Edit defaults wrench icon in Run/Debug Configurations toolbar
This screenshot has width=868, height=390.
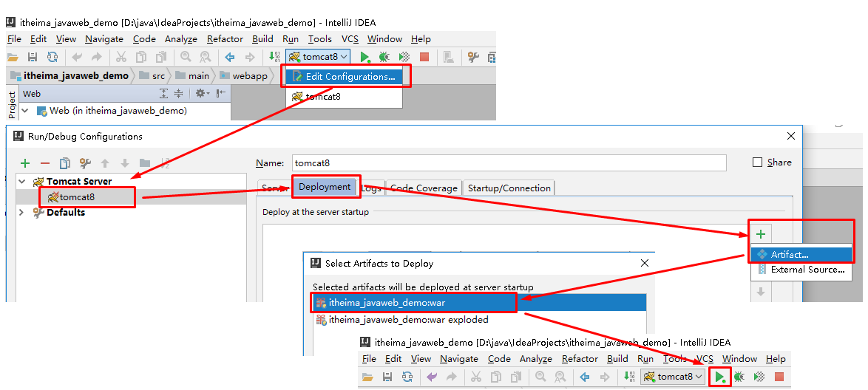pos(85,163)
